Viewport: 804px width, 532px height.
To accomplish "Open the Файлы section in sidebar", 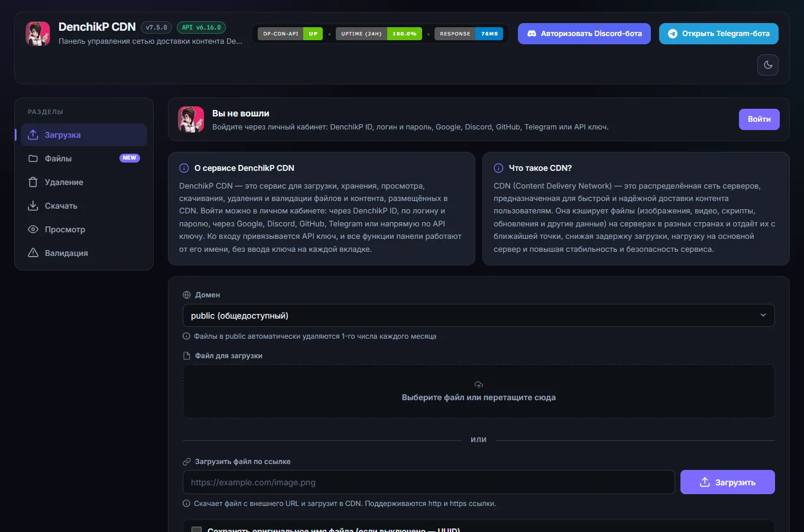I will [84, 158].
